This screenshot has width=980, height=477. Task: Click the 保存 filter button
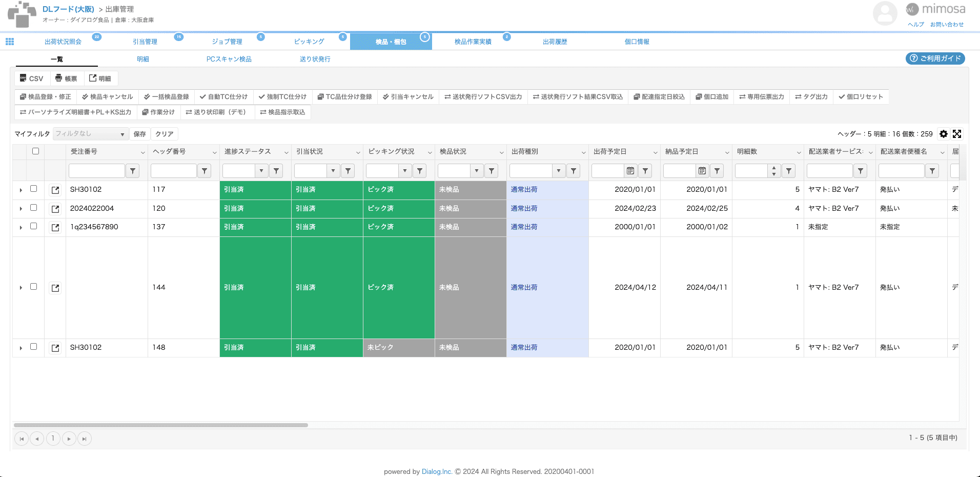click(140, 134)
